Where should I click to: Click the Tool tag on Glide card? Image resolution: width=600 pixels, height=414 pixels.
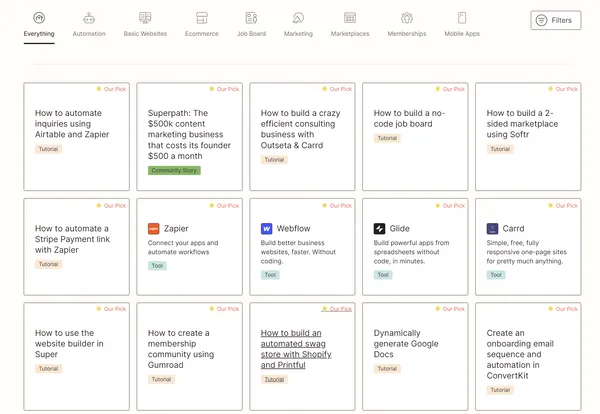[x=383, y=275]
